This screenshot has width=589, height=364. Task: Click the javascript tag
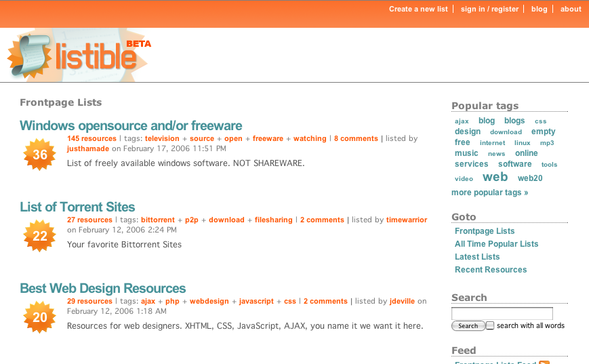coord(256,302)
